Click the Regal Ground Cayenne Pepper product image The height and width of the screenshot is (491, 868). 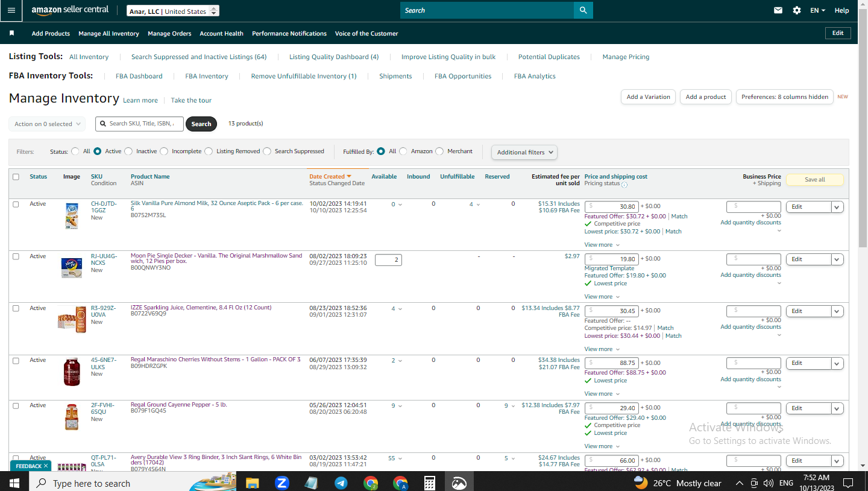[72, 417]
